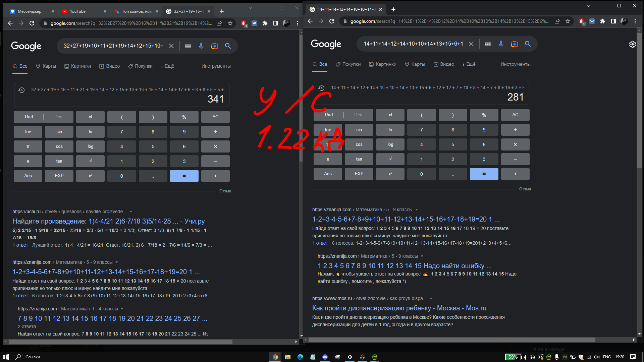Open calculator history in right window
This screenshot has height=362, width=644.
click(321, 88)
